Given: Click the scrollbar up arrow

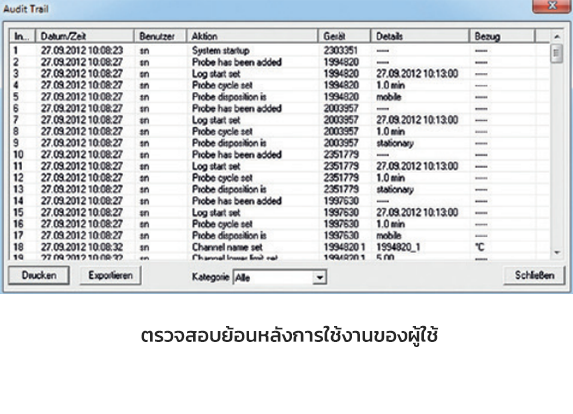Looking at the screenshot, I should [x=557, y=36].
